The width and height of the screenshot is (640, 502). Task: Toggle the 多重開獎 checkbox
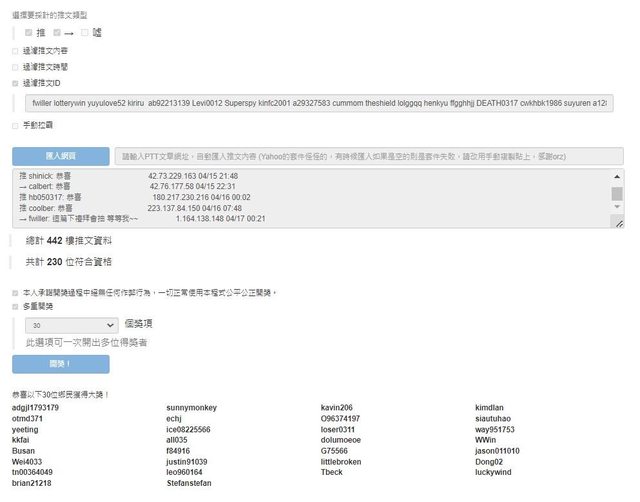(x=15, y=309)
